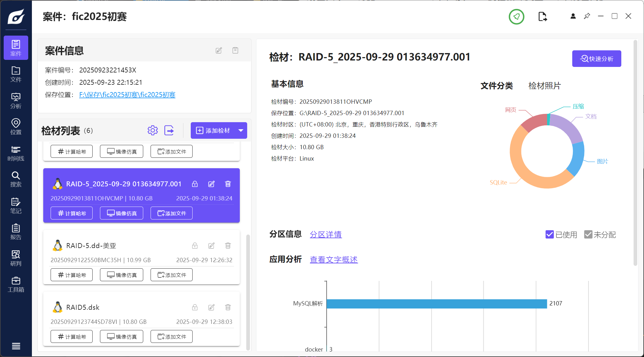This screenshot has width=644, height=357.
Task: Toggle the 未分配 checkbox
Action: point(588,235)
